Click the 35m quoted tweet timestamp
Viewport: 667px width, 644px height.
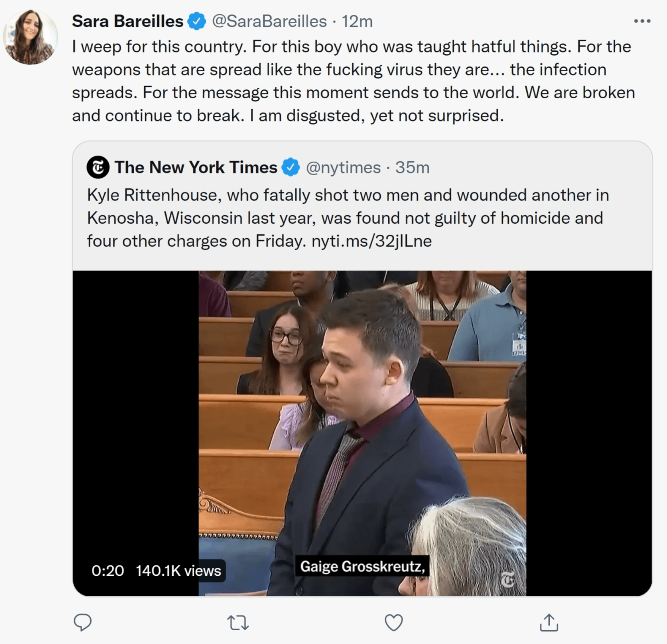(412, 167)
